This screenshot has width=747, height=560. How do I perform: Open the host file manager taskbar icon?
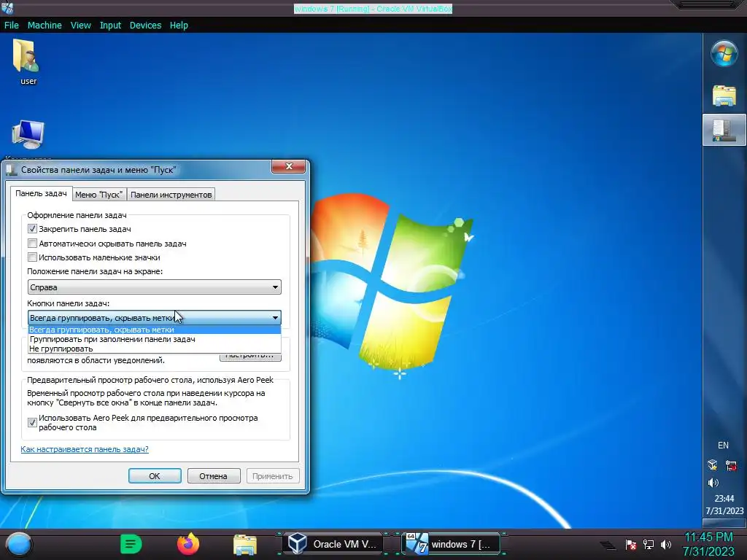pos(245,544)
